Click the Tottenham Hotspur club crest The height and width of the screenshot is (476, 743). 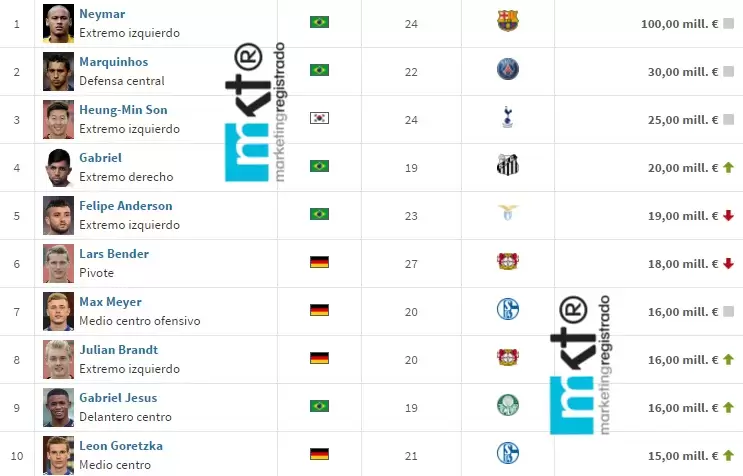pyautogui.click(x=508, y=118)
